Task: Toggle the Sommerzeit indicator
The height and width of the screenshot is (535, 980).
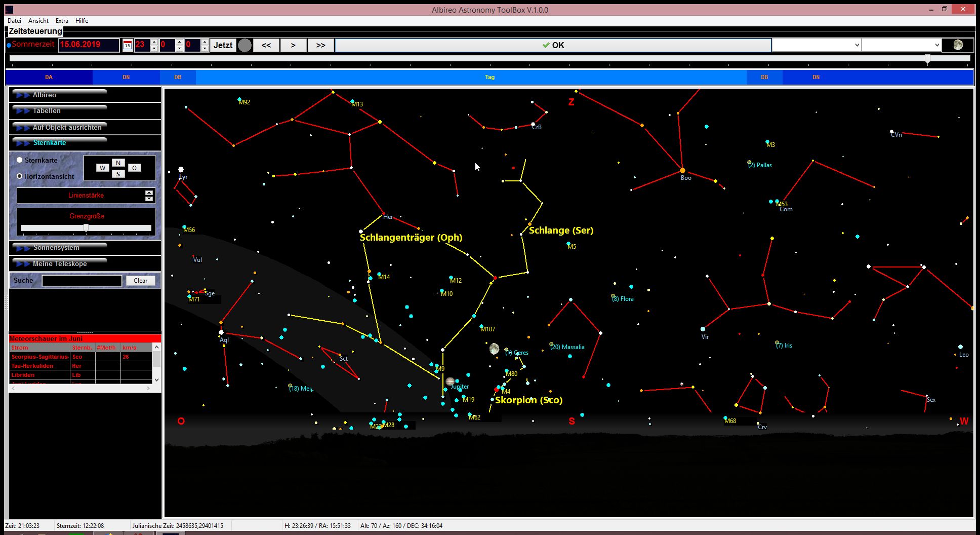Action: (9, 45)
